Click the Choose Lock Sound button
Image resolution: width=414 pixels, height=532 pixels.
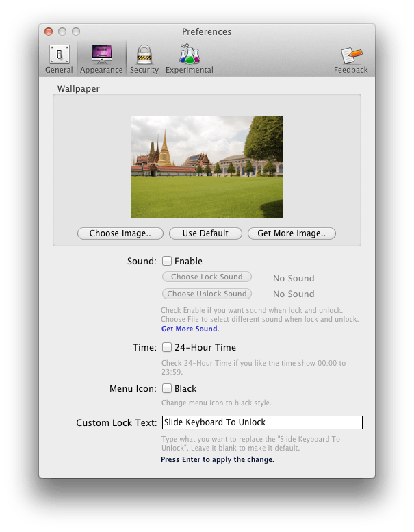[207, 277]
